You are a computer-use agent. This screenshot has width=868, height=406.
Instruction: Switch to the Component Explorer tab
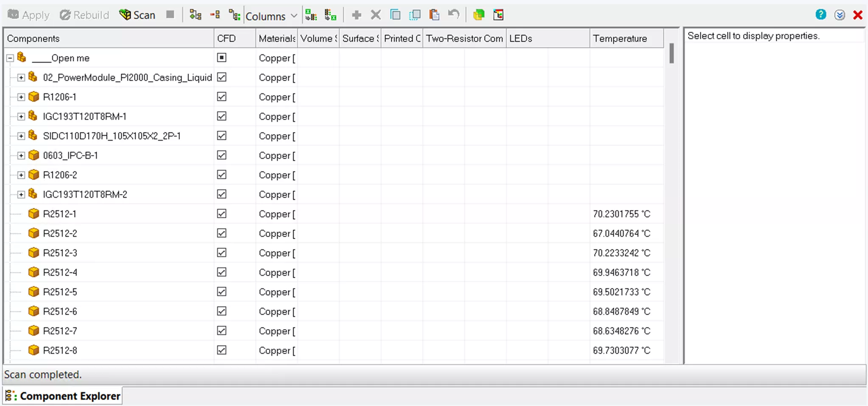(x=63, y=395)
